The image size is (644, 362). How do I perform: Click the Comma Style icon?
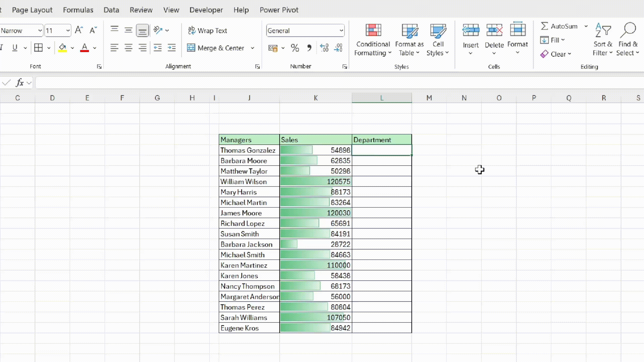click(309, 48)
